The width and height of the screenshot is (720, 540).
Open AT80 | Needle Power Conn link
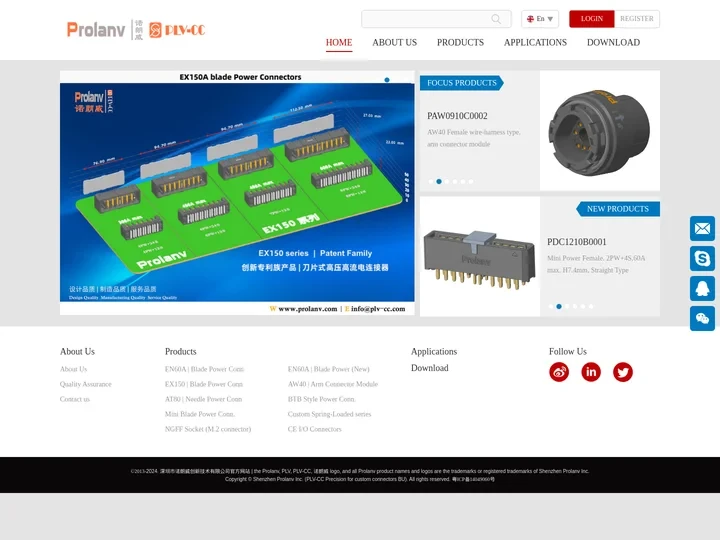tap(203, 399)
